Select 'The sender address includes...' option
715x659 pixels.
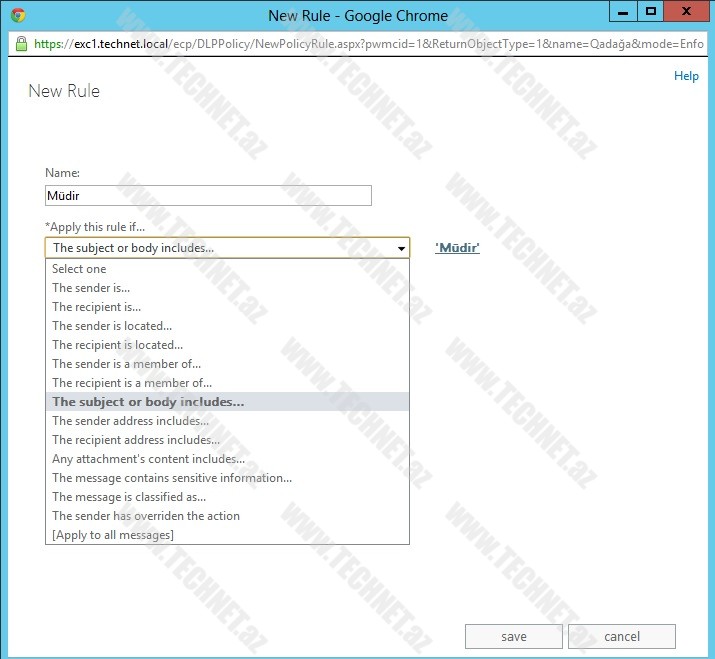[130, 421]
